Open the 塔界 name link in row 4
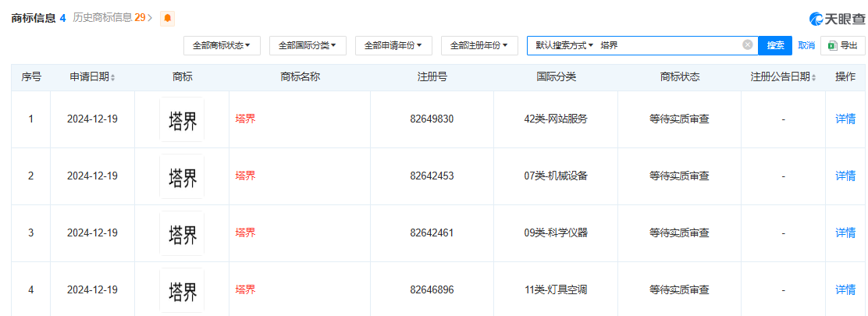This screenshot has width=868, height=316. tap(245, 289)
